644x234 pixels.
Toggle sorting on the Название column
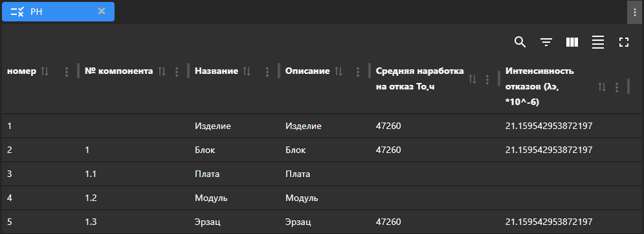tap(247, 71)
